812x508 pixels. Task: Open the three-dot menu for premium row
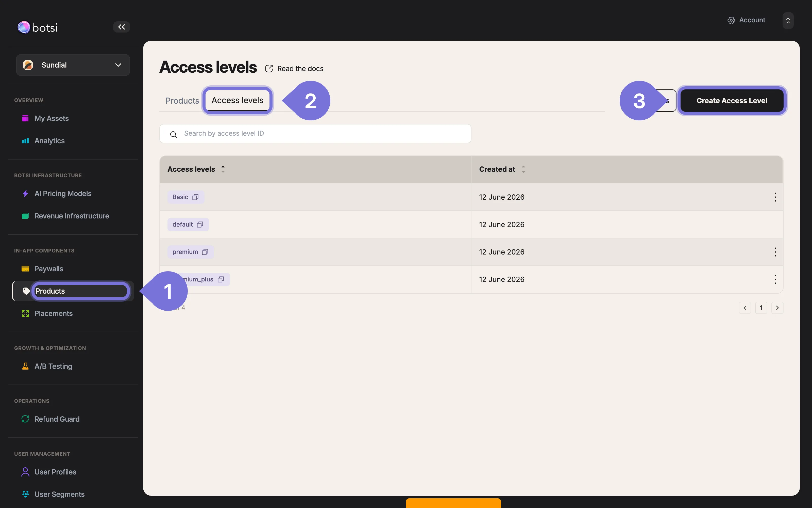coord(775,252)
